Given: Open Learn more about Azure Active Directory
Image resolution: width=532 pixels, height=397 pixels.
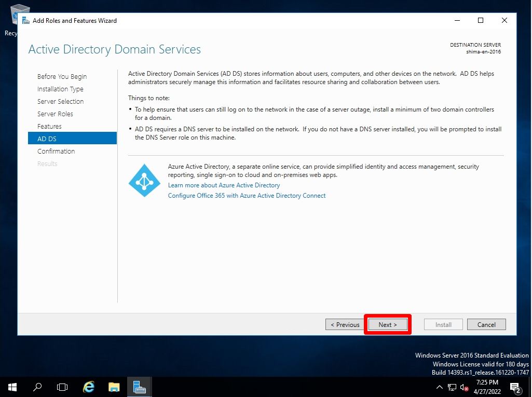Looking at the screenshot, I should (224, 185).
